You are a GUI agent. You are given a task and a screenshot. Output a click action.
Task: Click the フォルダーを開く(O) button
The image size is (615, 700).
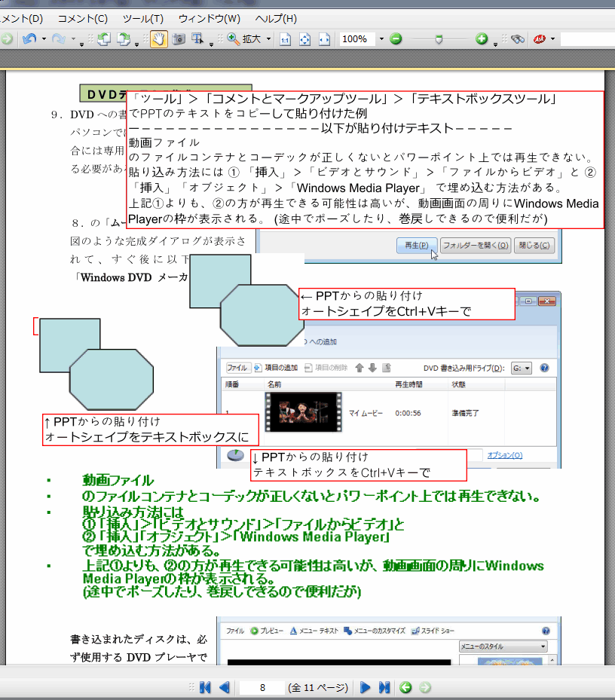point(476,246)
